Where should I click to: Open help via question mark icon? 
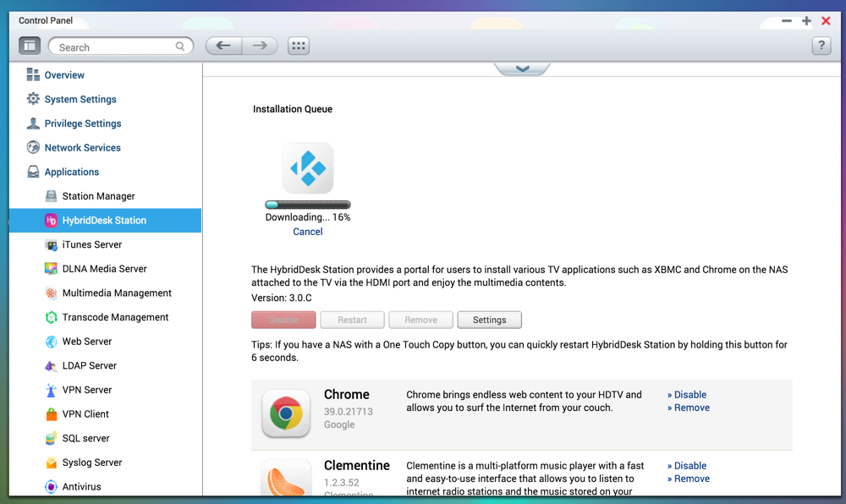point(821,46)
